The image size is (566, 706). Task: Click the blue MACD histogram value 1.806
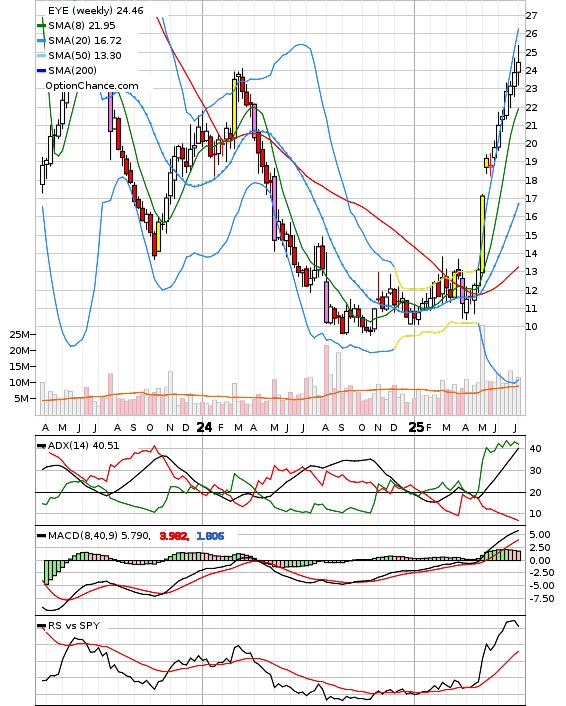[x=210, y=536]
